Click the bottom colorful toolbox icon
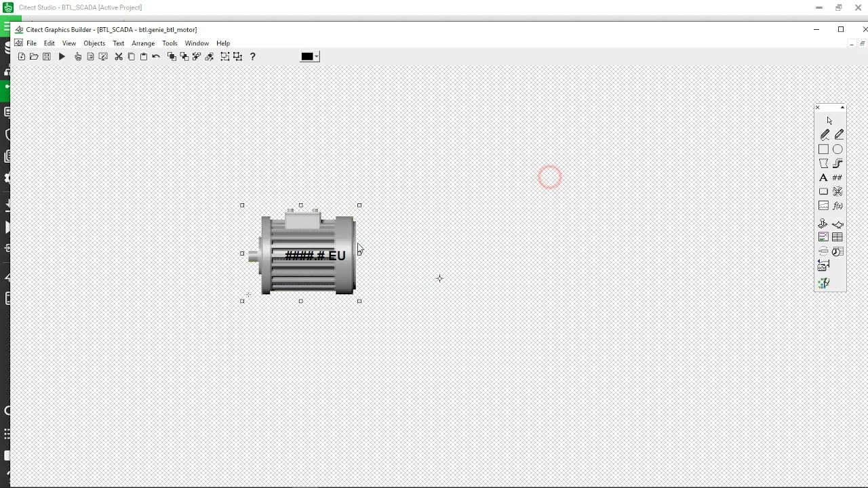 coord(823,283)
